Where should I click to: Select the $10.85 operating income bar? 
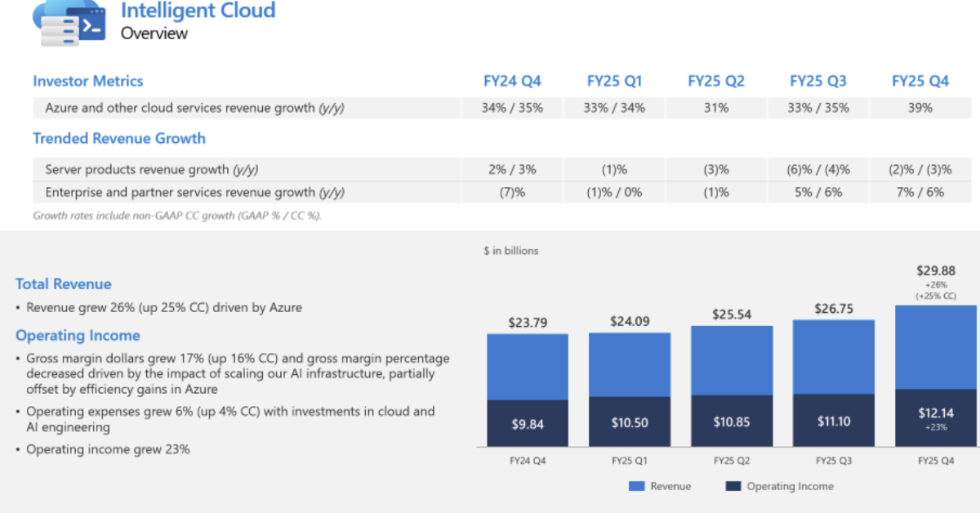(732, 422)
